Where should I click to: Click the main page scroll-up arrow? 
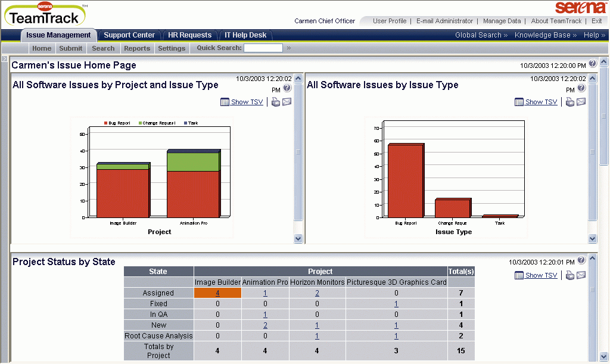604,61
